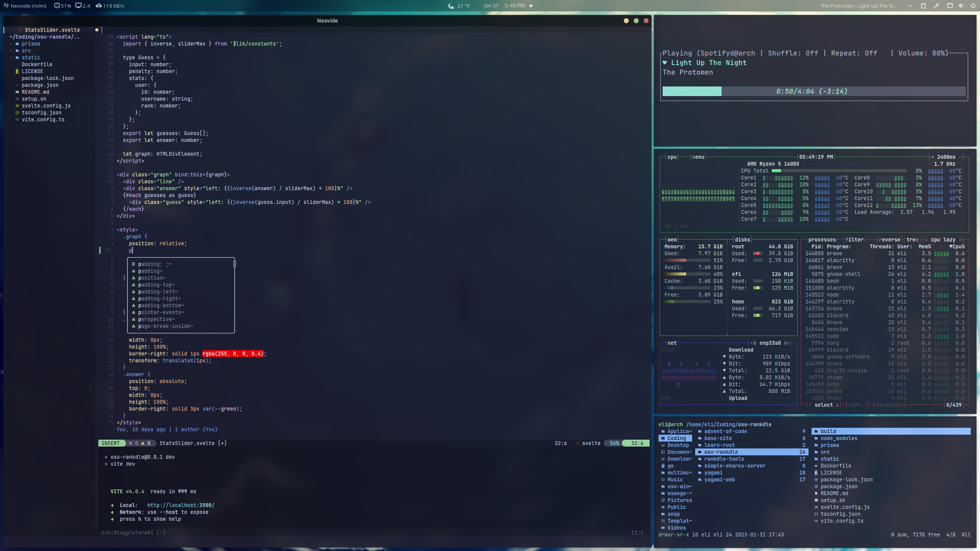Toggle Repeat in the playing widget
980x551 pixels.
pos(854,53)
